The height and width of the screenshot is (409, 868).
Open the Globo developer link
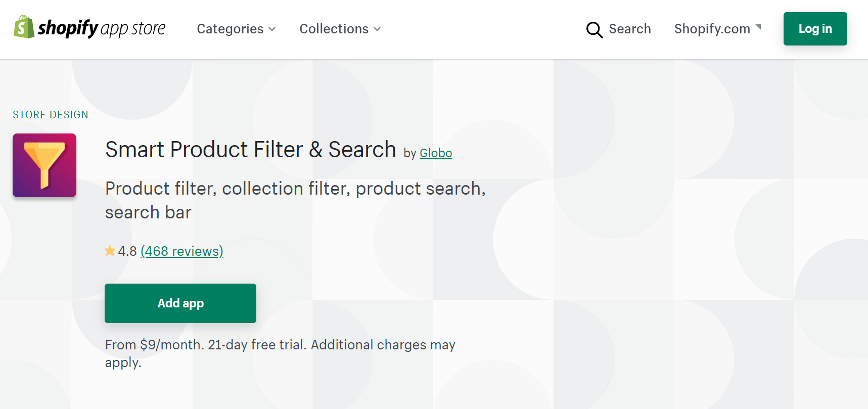pyautogui.click(x=435, y=153)
